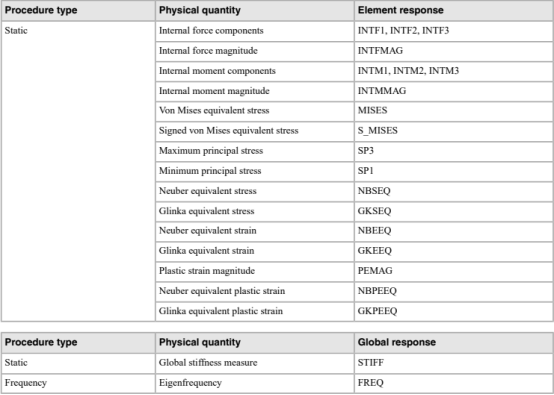Click the SP1 response cell
This screenshot has width=554, height=395.
coord(454,171)
